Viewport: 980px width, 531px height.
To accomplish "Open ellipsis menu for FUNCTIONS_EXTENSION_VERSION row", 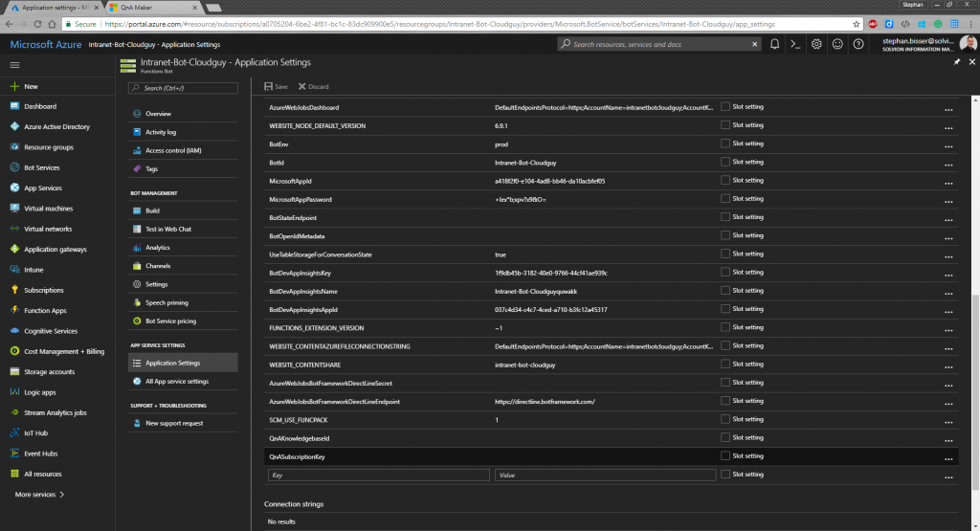I will pyautogui.click(x=948, y=330).
